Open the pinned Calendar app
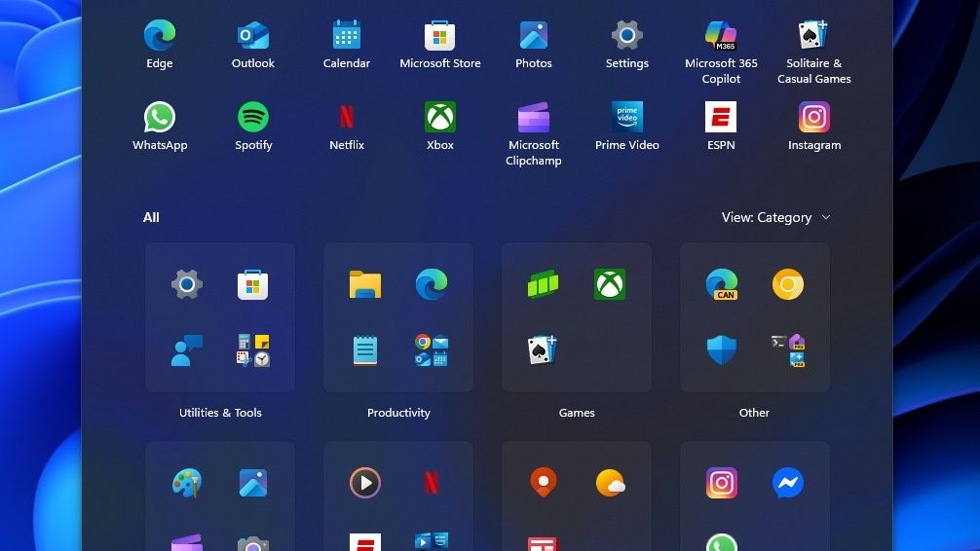 pyautogui.click(x=346, y=45)
